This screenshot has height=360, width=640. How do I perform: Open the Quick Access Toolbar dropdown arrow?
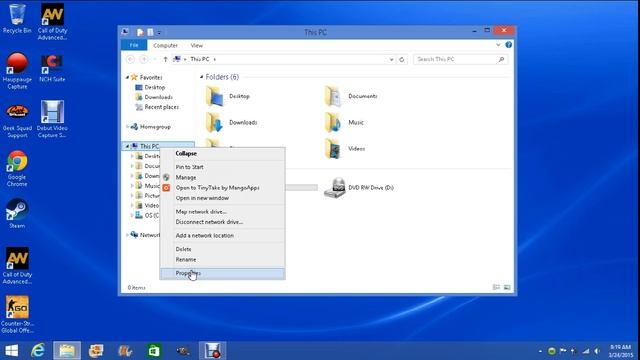[x=159, y=32]
